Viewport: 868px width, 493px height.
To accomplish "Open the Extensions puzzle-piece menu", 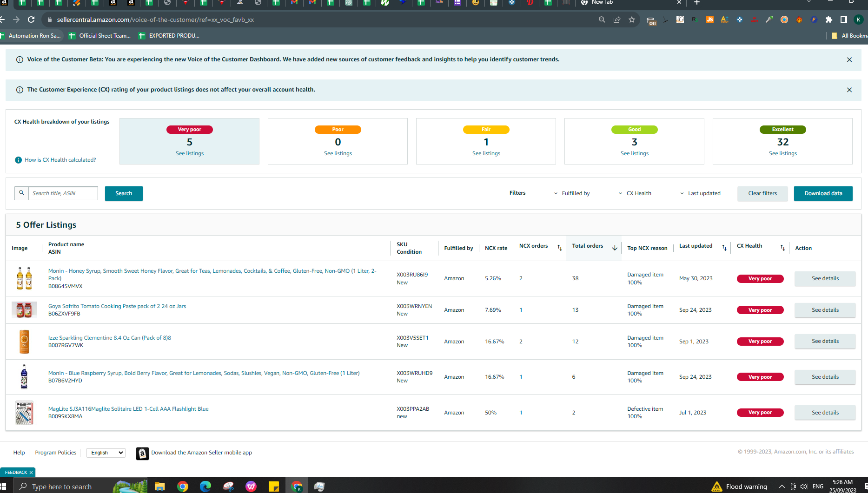I will tap(829, 20).
